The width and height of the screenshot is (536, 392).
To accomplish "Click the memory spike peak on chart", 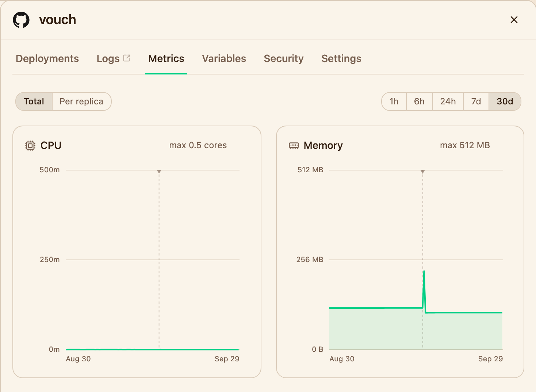I will coord(424,271).
